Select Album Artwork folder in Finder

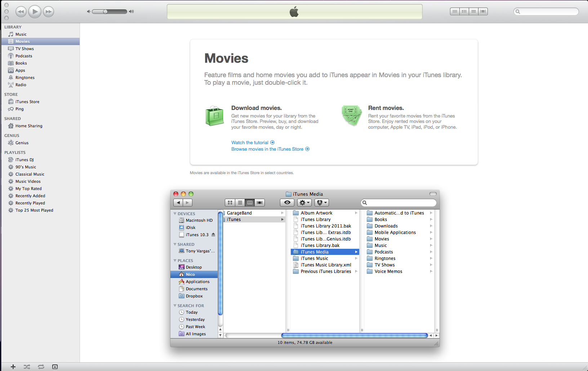[x=325, y=213]
